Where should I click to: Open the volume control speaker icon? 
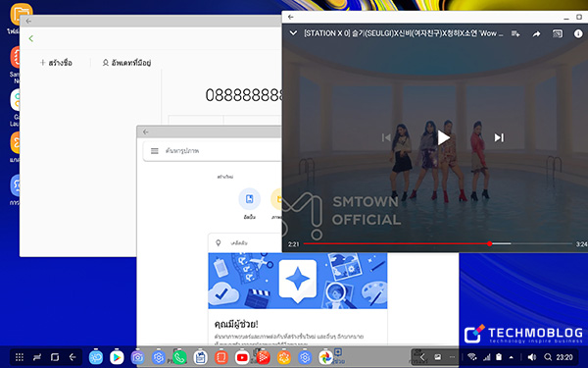531,357
